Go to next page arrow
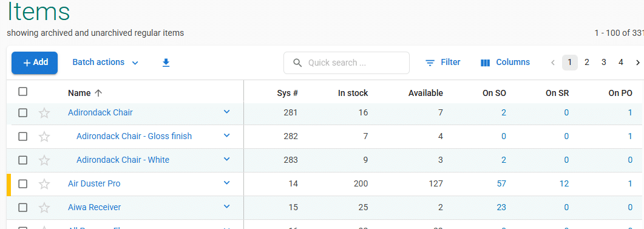The image size is (644, 229). [637, 63]
